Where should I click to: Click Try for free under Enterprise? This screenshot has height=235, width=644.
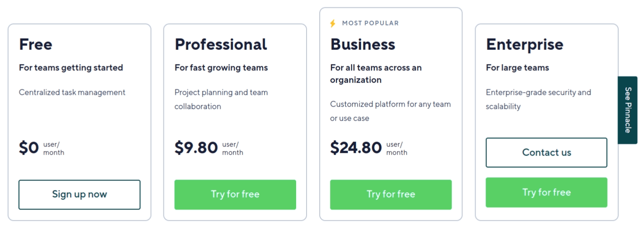(546, 192)
